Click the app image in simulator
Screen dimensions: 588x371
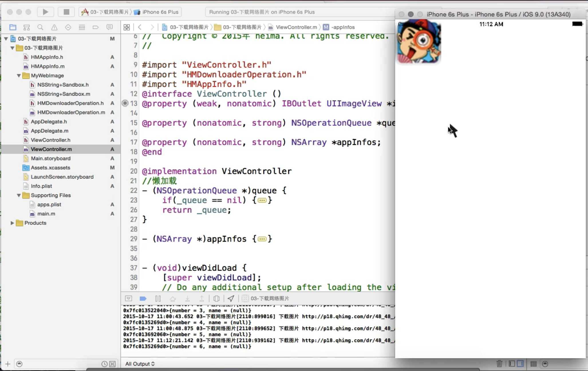pyautogui.click(x=419, y=42)
